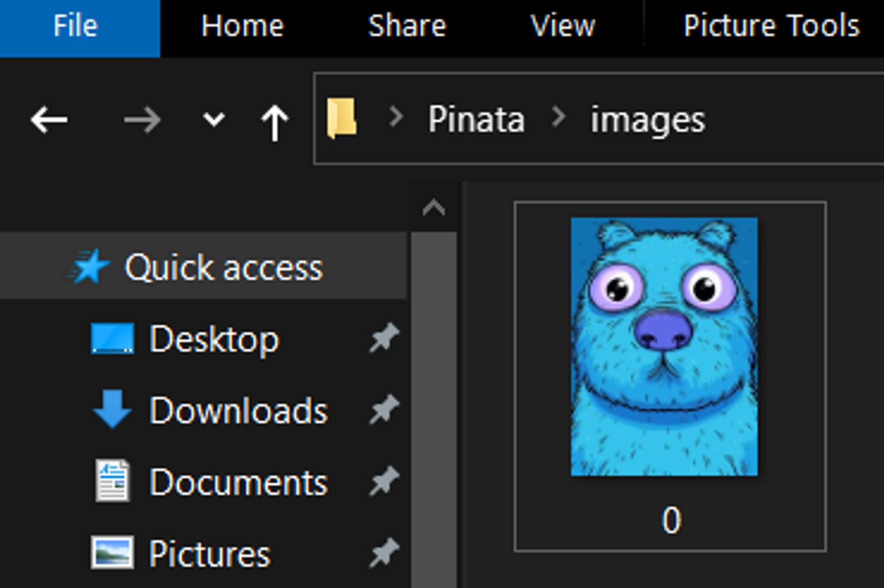Click the folder icon in address bar
Screen dimensions: 884x588
pos(342,118)
